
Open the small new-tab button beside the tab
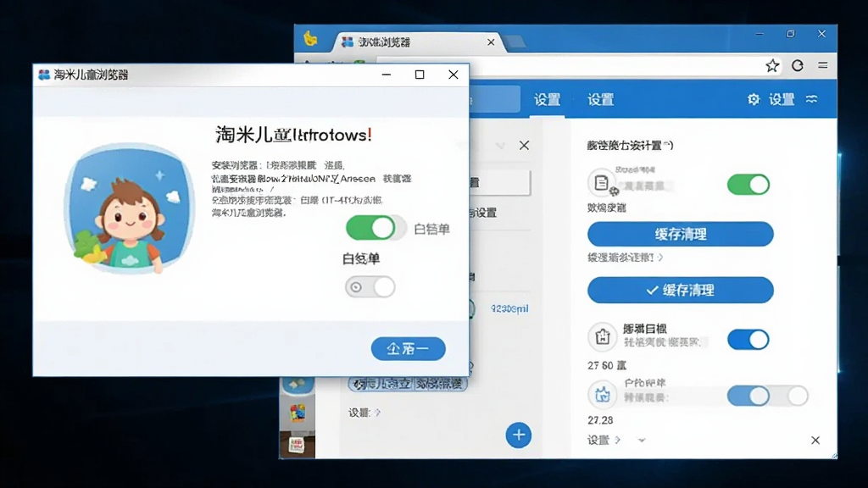coord(515,42)
